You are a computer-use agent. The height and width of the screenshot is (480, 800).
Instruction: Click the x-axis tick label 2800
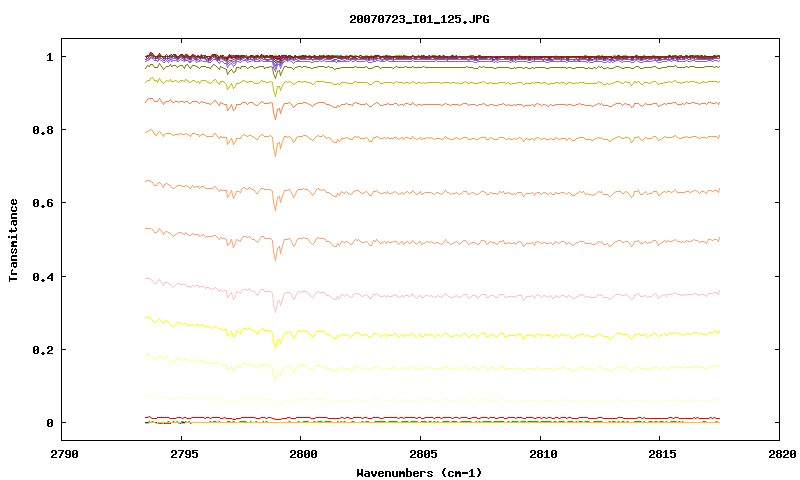(x=303, y=454)
